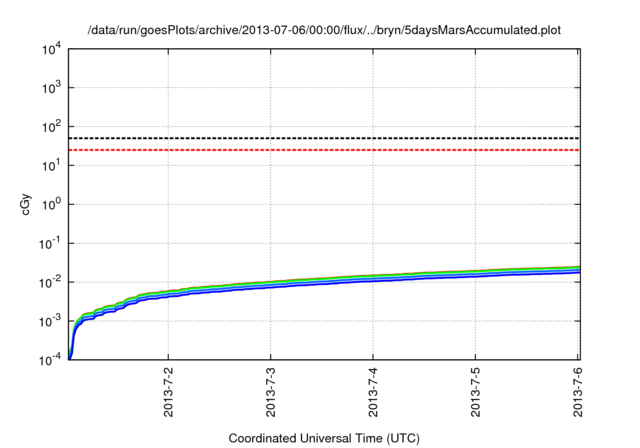
Task: Select the cGy y-axis label
Action: tap(25, 204)
